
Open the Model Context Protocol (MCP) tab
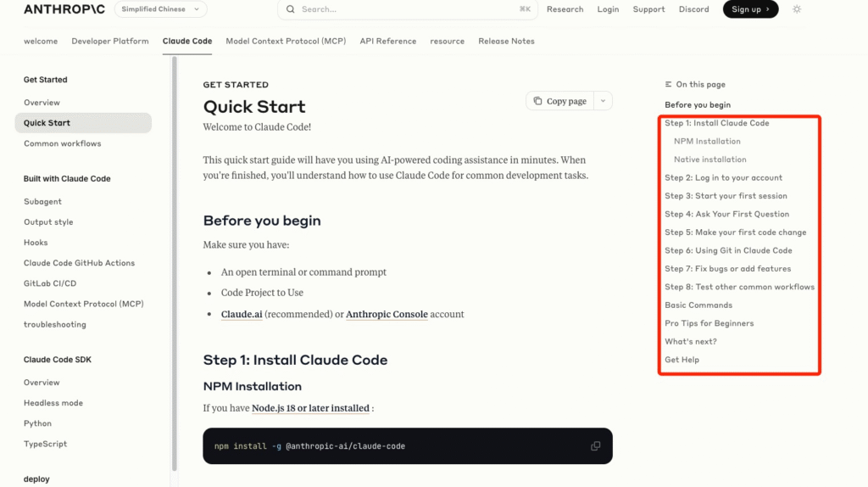286,41
